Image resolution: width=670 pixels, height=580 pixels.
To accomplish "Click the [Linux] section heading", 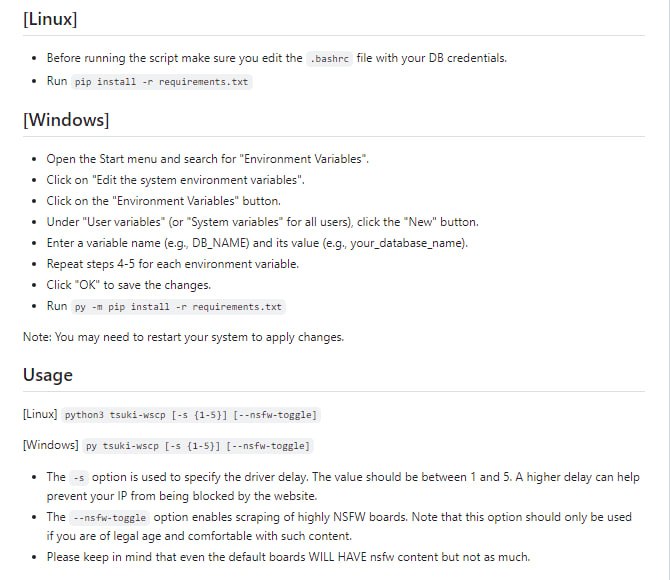I will coord(50,19).
